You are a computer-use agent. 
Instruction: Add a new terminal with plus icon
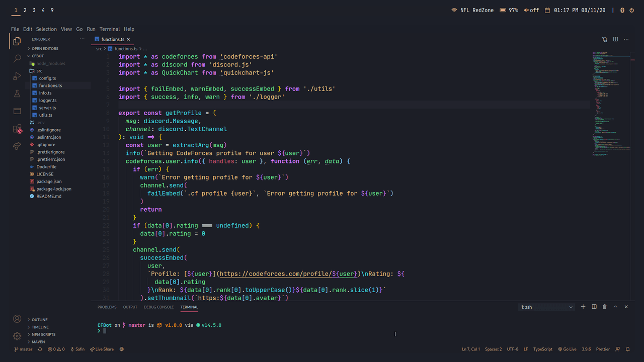click(x=583, y=307)
